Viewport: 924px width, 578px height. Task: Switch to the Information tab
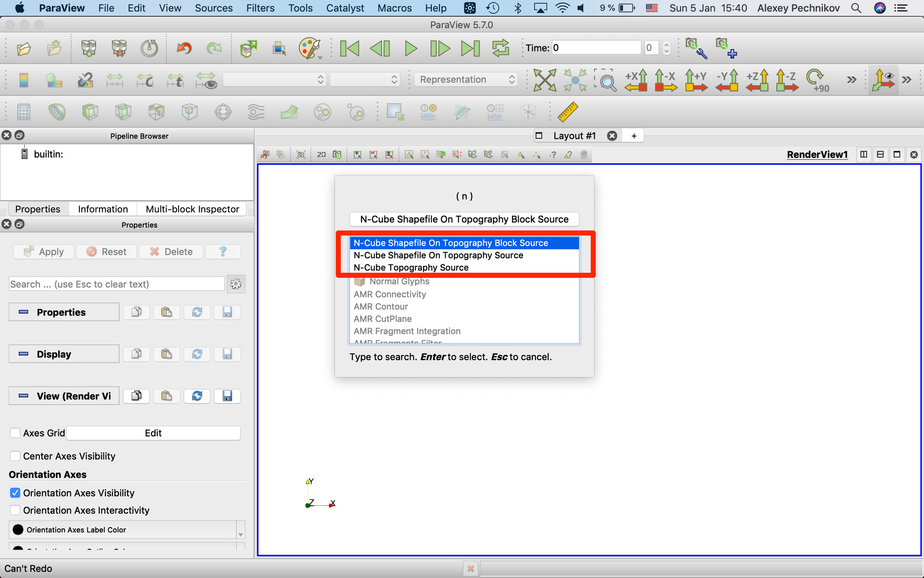coord(103,209)
